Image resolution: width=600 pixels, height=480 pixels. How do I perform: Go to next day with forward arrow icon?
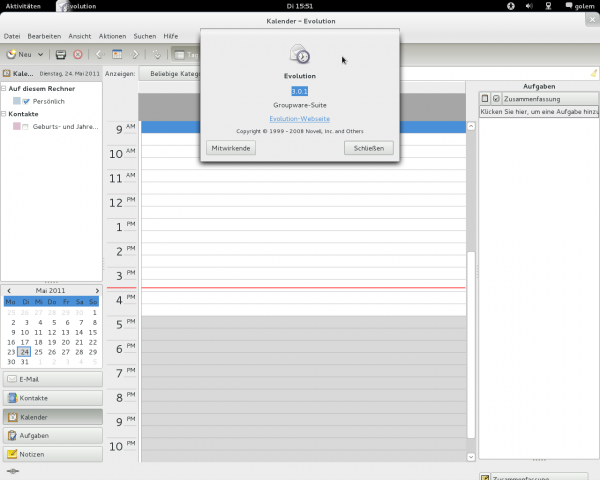click(134, 55)
